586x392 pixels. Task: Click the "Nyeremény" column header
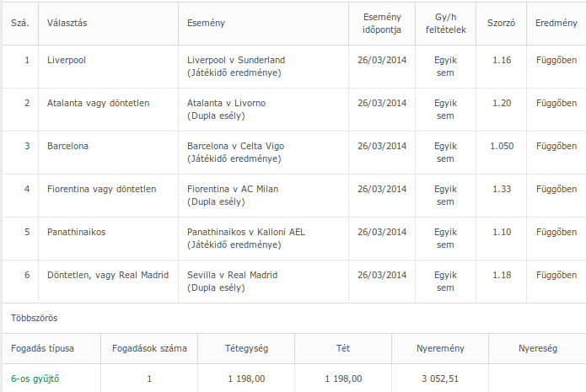[438, 347]
